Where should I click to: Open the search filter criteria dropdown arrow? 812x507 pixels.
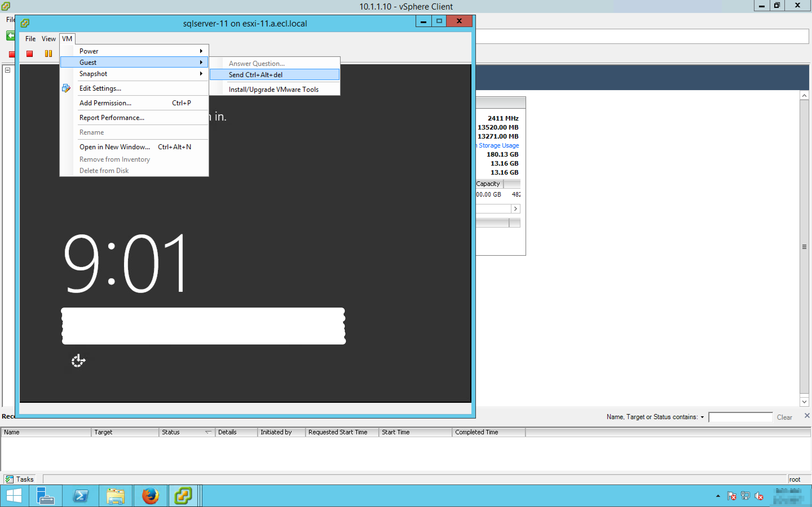702,417
